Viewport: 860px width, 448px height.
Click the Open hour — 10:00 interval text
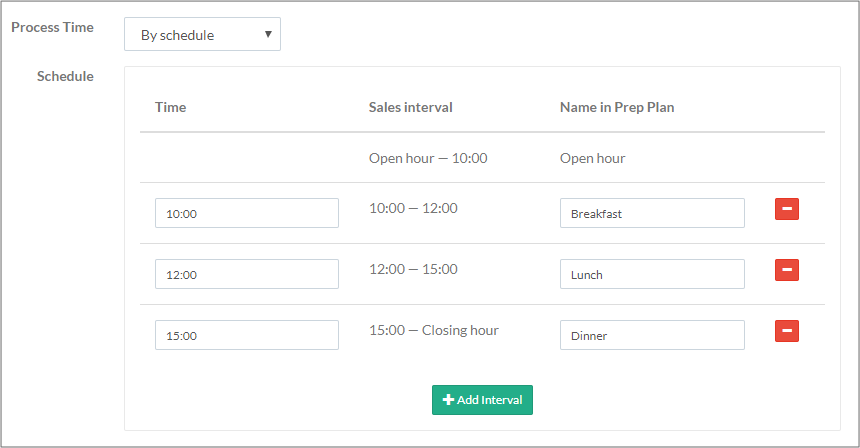tap(427, 158)
